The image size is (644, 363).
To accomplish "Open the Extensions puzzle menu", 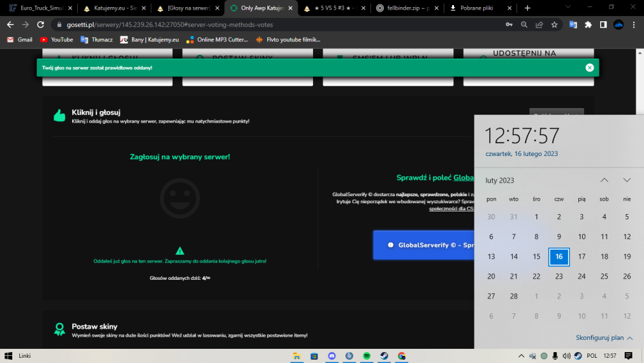I will click(588, 25).
